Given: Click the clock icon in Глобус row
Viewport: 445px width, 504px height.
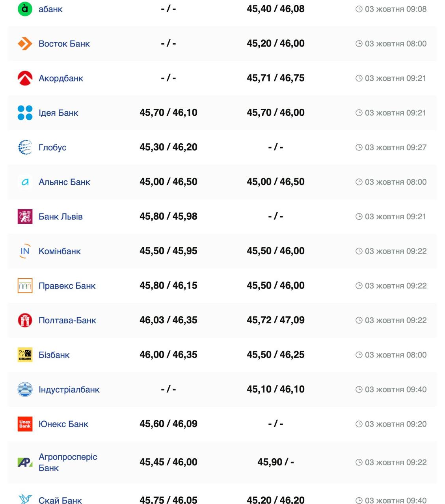Looking at the screenshot, I should tap(359, 147).
